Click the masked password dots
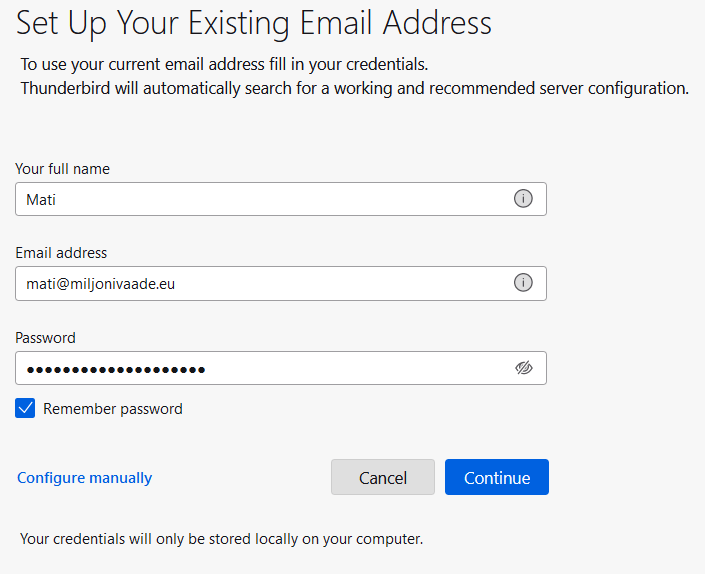 point(116,369)
